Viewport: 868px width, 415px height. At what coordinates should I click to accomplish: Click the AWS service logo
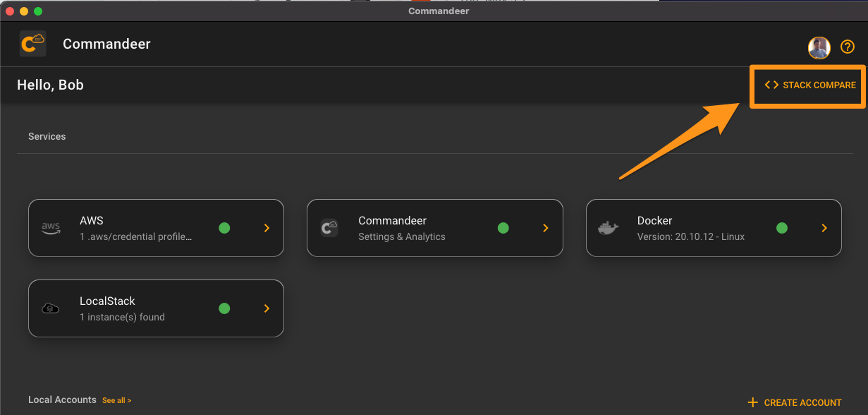(51, 228)
